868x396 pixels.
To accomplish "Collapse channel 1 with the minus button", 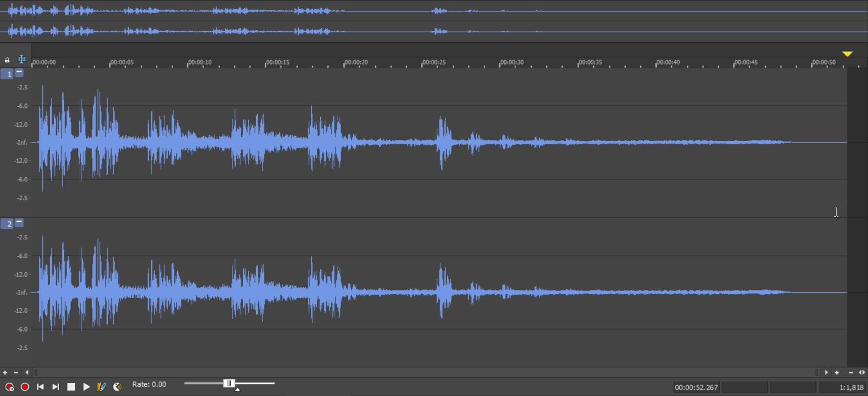I will [19, 73].
